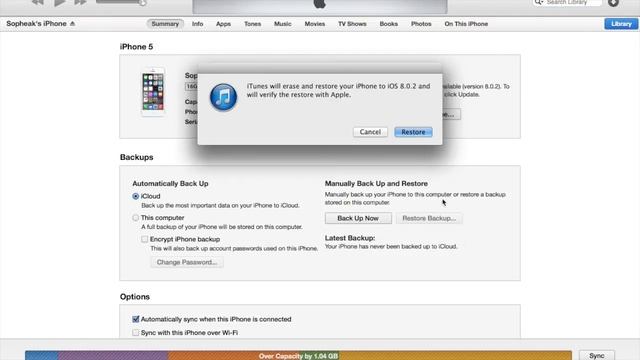Screen dimensions: 640x360
Task: Switch to the Info tab
Action: click(x=198, y=24)
